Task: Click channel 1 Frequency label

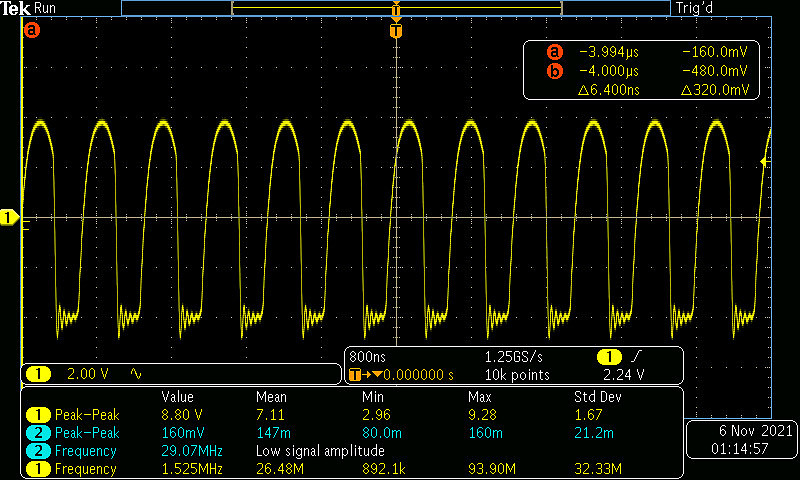Action: tap(86, 469)
